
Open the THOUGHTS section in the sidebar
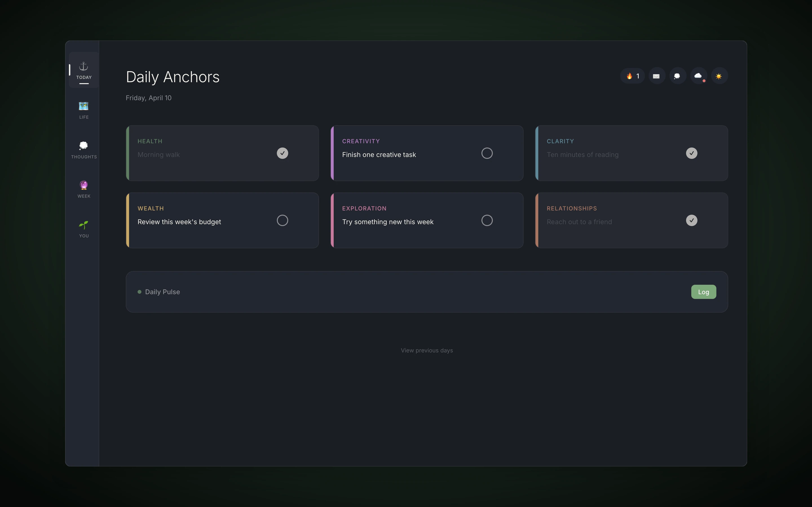[x=83, y=149]
